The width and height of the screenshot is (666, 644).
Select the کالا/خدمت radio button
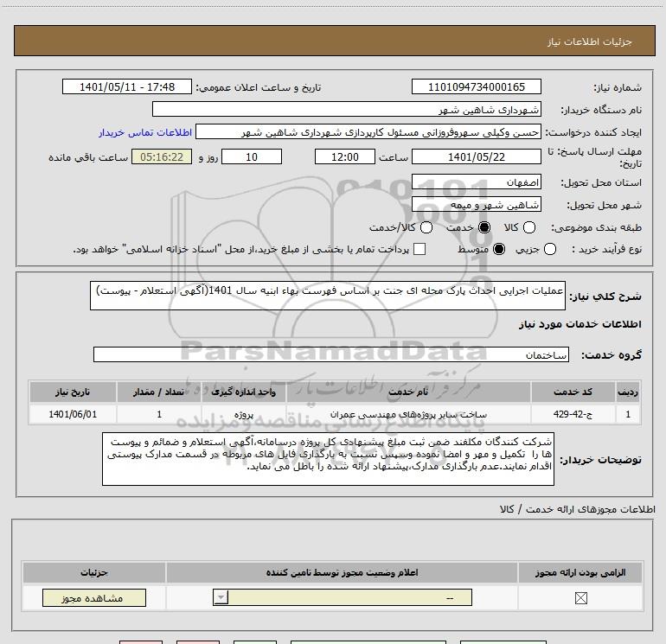click(x=426, y=227)
